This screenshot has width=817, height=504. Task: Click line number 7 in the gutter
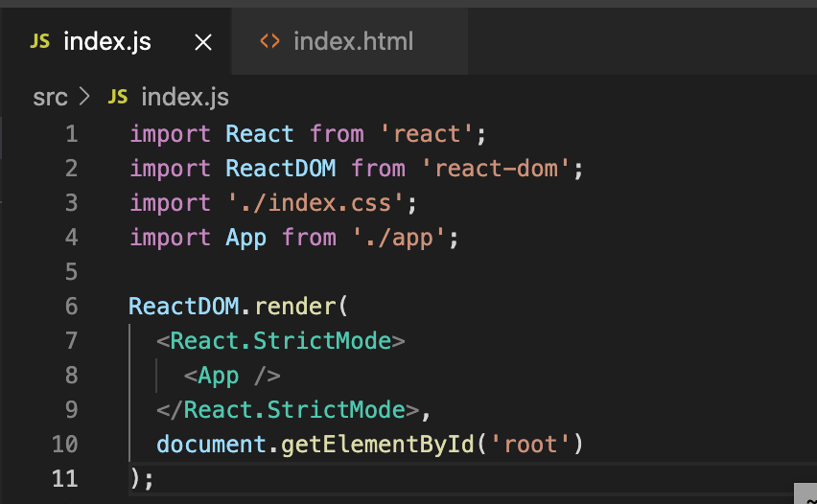tap(72, 341)
